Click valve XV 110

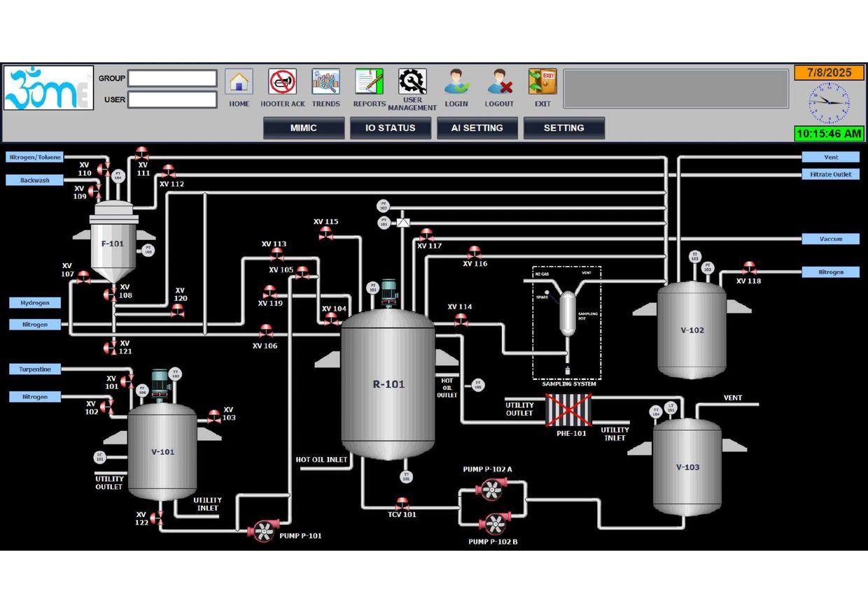pos(103,169)
